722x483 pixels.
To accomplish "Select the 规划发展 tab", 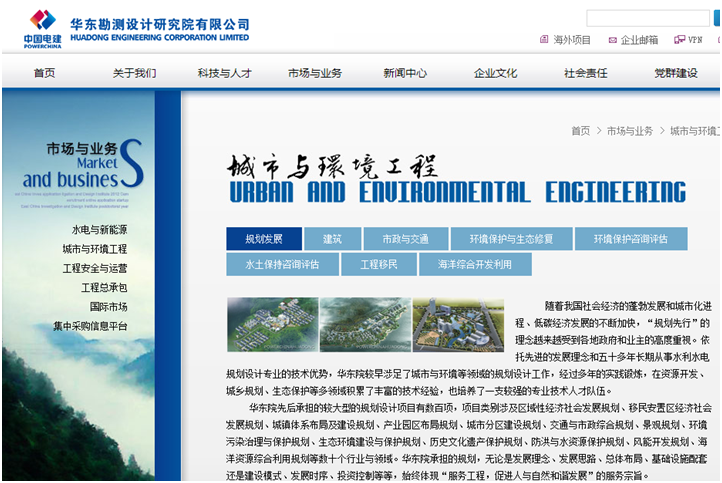I will 264,239.
